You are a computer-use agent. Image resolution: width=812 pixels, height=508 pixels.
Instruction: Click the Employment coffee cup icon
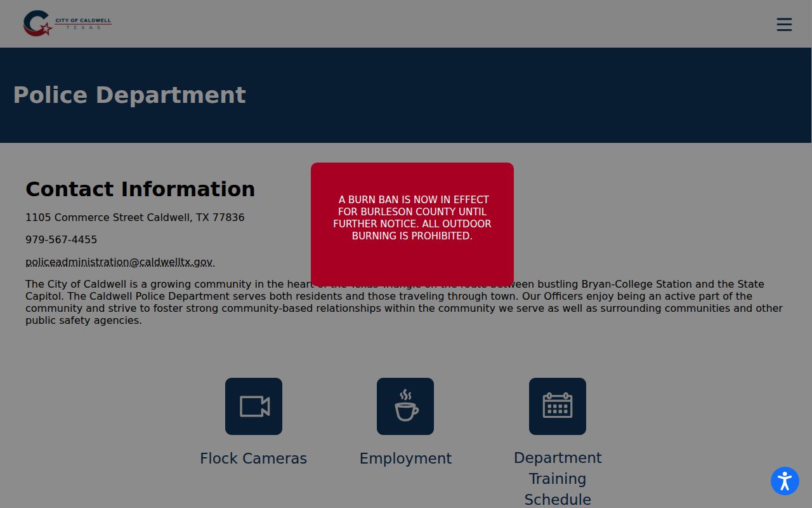(405, 406)
